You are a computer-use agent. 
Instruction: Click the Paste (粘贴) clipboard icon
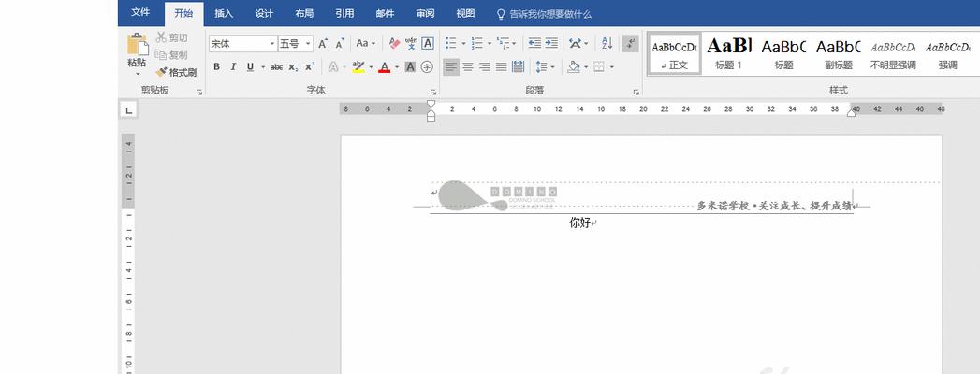tap(137, 45)
